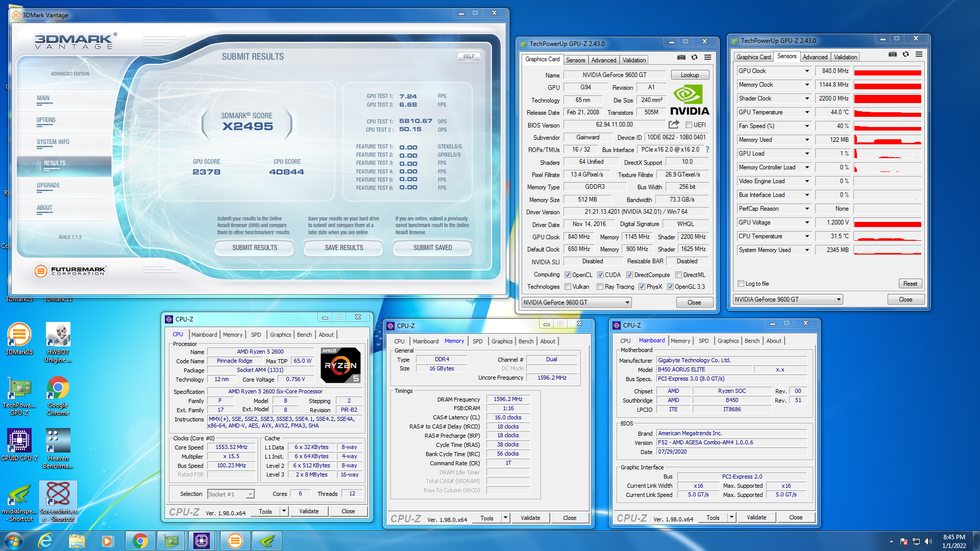Open the GPU selection dropdown in GPU-Z Graphics Card window
Screen dimensions: 980x551
576,303
